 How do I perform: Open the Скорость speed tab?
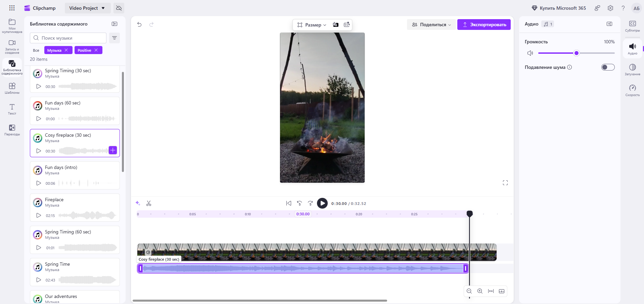pos(633,90)
